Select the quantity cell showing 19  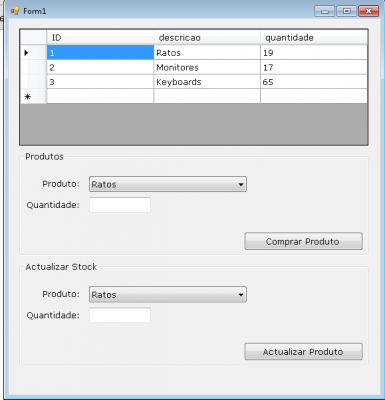[x=314, y=53]
